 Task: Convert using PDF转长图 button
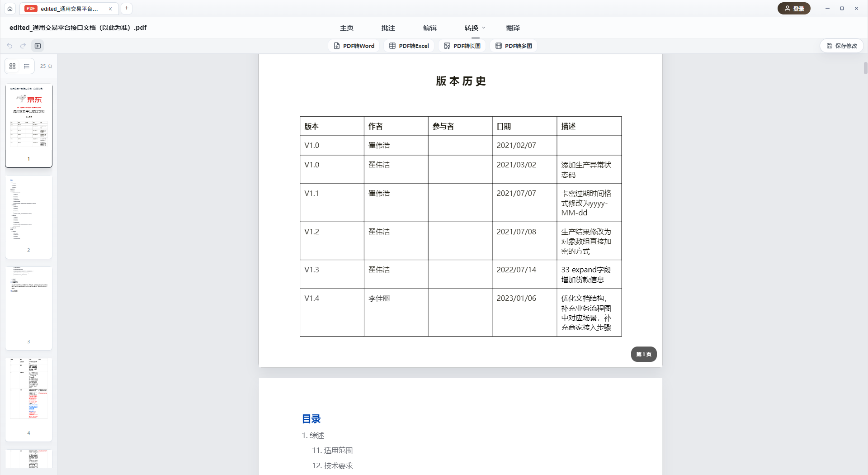[x=462, y=46]
